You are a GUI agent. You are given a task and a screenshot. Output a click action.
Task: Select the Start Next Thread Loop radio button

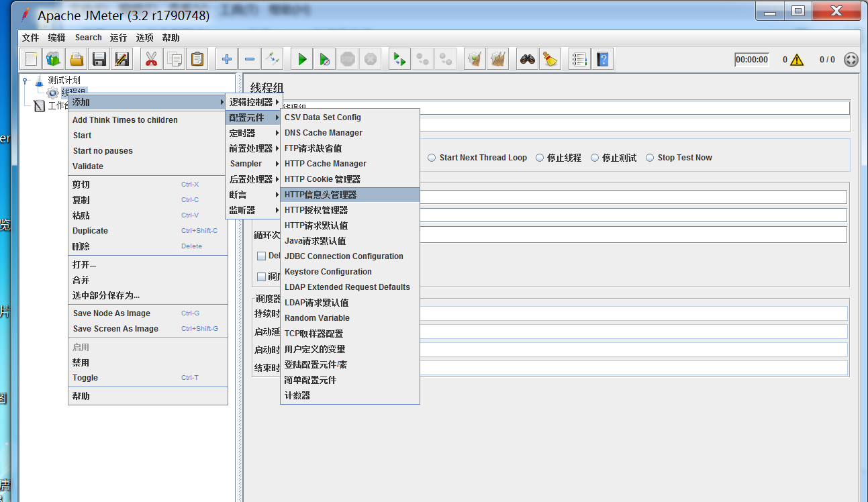(432, 158)
